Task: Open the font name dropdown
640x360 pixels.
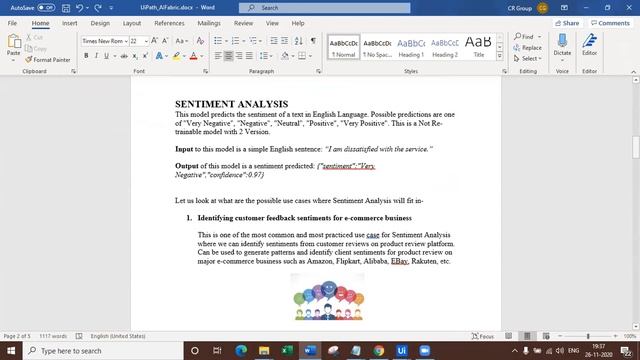Action: point(126,41)
